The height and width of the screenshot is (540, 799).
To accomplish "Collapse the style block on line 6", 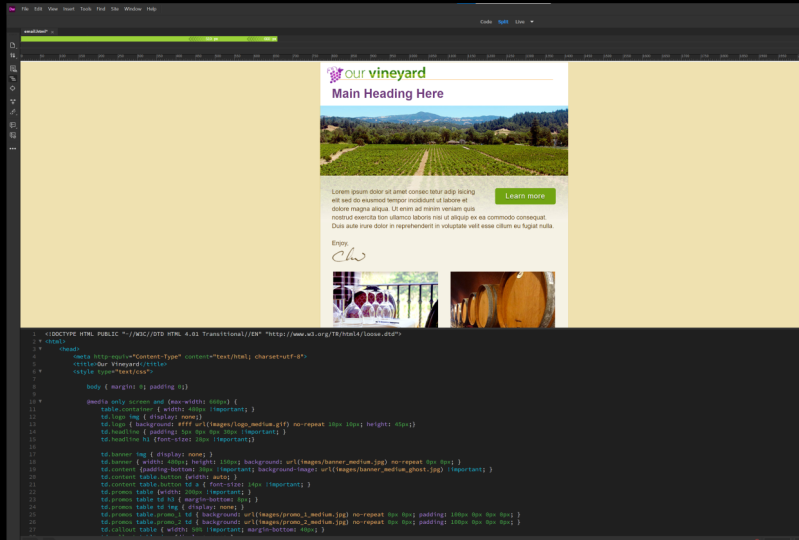I will 40,371.
